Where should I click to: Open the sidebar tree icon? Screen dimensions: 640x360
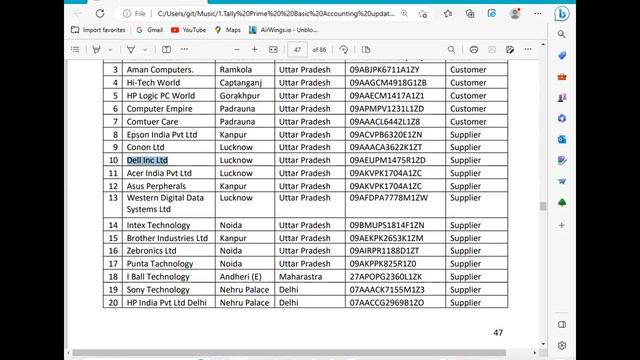(562, 202)
